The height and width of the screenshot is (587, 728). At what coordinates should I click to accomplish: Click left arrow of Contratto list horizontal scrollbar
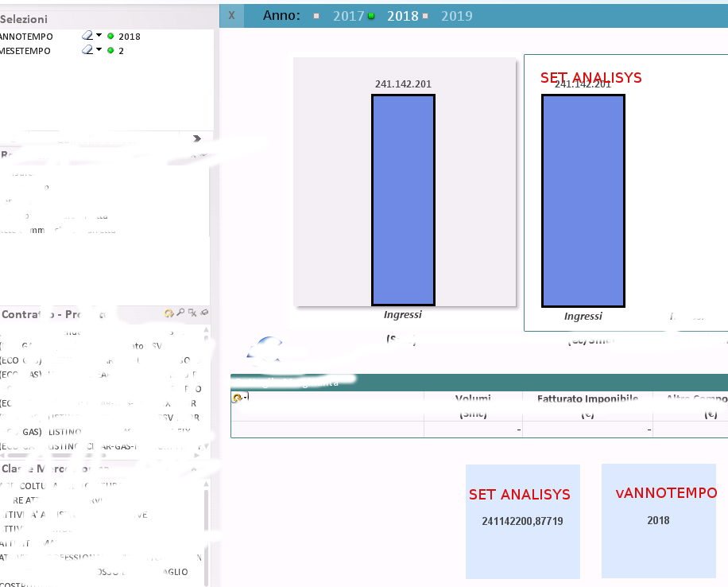click(x=3, y=456)
